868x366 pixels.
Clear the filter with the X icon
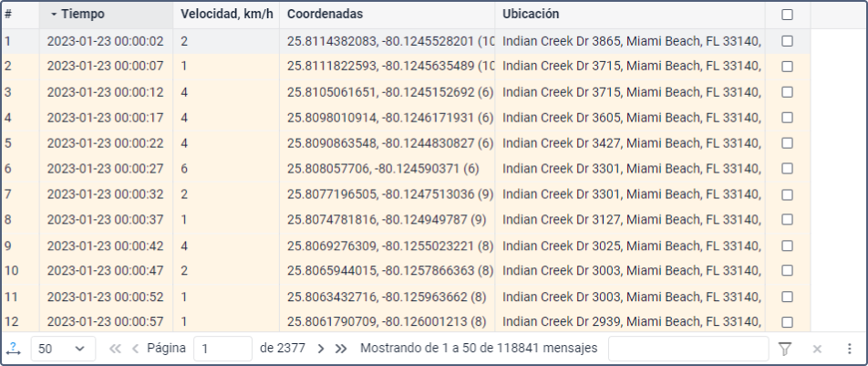click(x=817, y=349)
